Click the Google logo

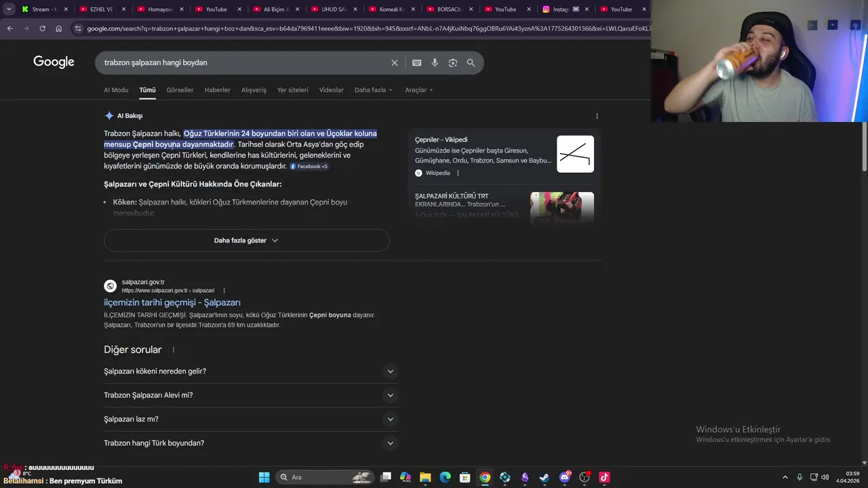click(x=54, y=62)
